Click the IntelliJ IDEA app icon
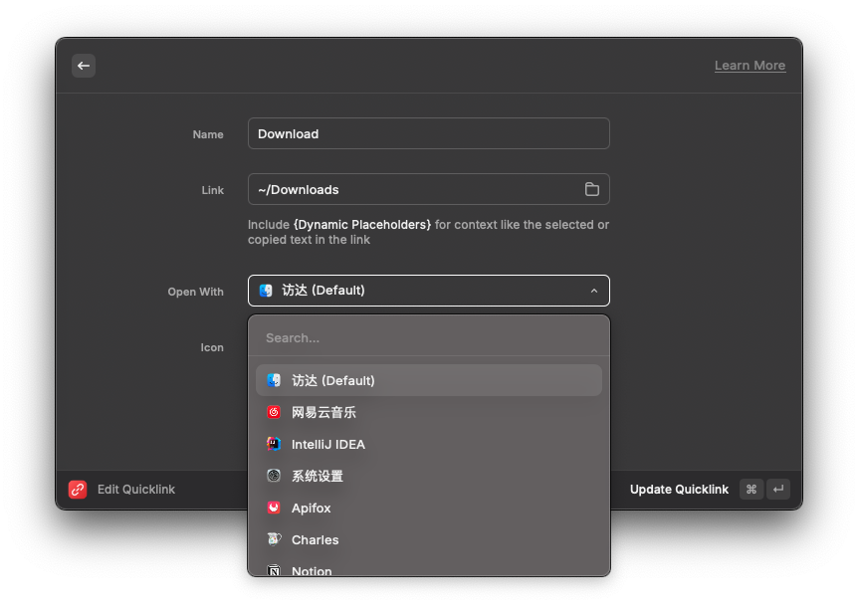Image resolution: width=858 pixels, height=616 pixels. tap(274, 444)
